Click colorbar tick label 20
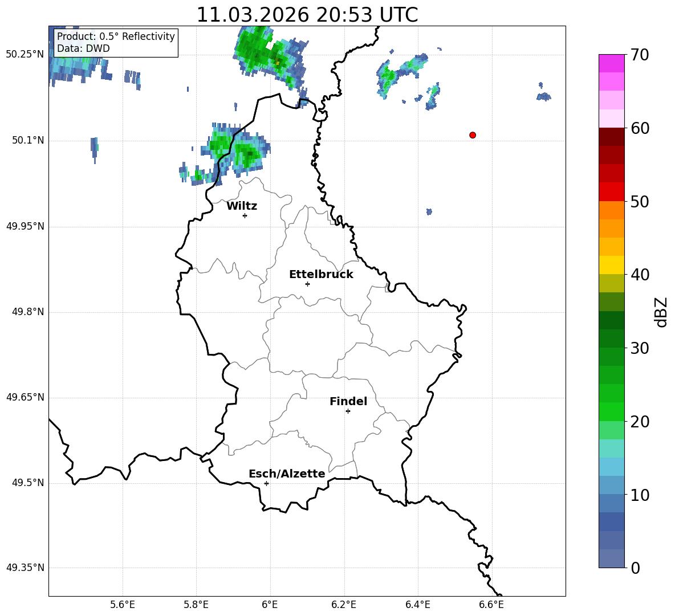 [640, 422]
